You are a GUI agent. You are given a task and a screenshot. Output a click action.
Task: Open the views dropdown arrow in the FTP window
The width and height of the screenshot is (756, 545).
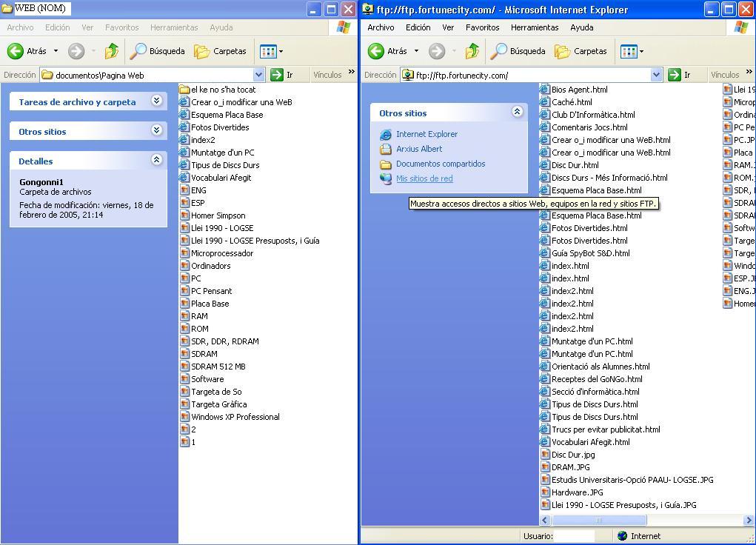(x=641, y=51)
